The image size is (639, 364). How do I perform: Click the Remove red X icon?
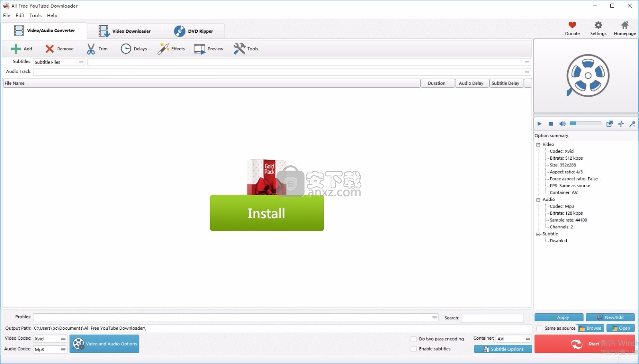pyautogui.click(x=50, y=49)
